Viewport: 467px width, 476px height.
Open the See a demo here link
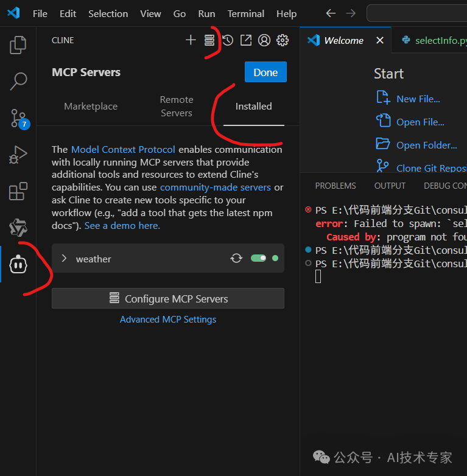(x=122, y=226)
